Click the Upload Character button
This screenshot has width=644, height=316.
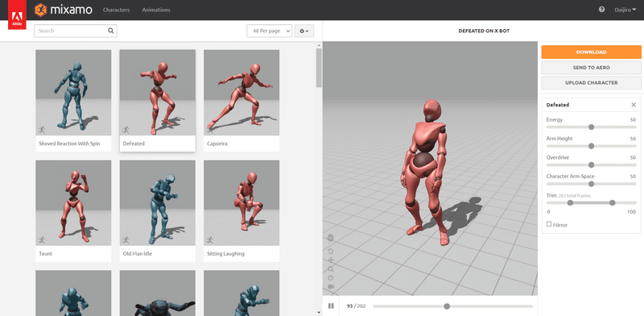point(591,83)
